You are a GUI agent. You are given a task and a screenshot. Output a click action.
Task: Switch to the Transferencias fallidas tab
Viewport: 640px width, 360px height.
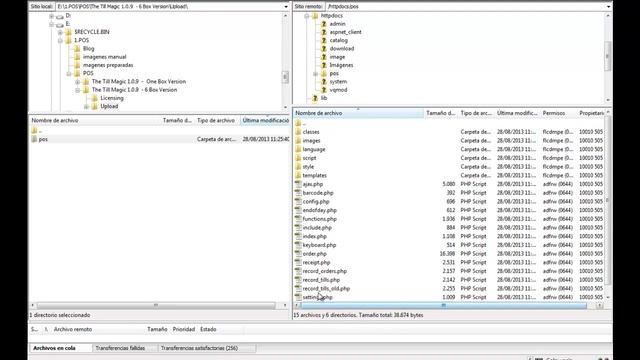tap(120, 348)
